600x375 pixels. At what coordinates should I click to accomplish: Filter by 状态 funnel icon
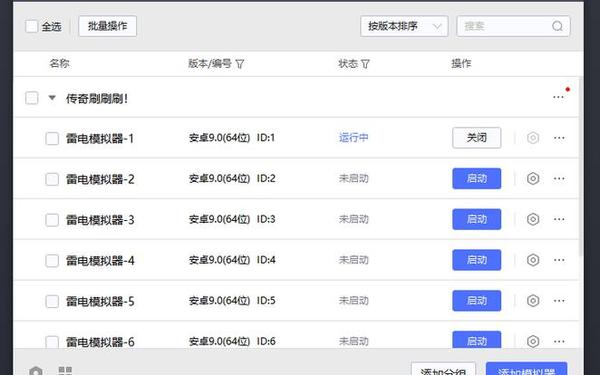tap(365, 64)
